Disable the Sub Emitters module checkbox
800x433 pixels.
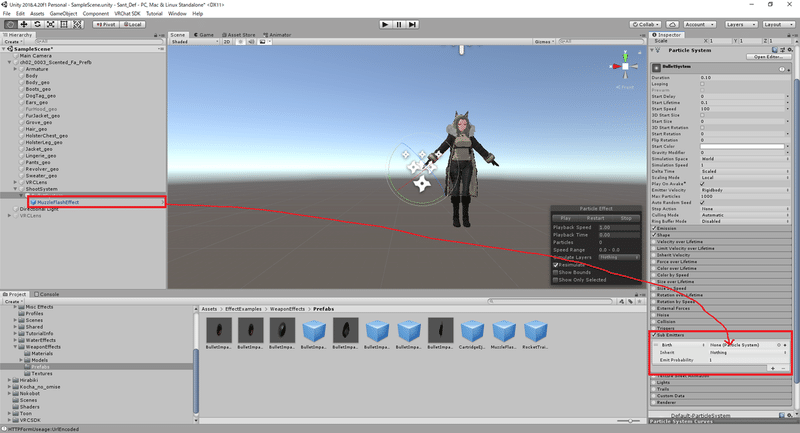pos(654,335)
